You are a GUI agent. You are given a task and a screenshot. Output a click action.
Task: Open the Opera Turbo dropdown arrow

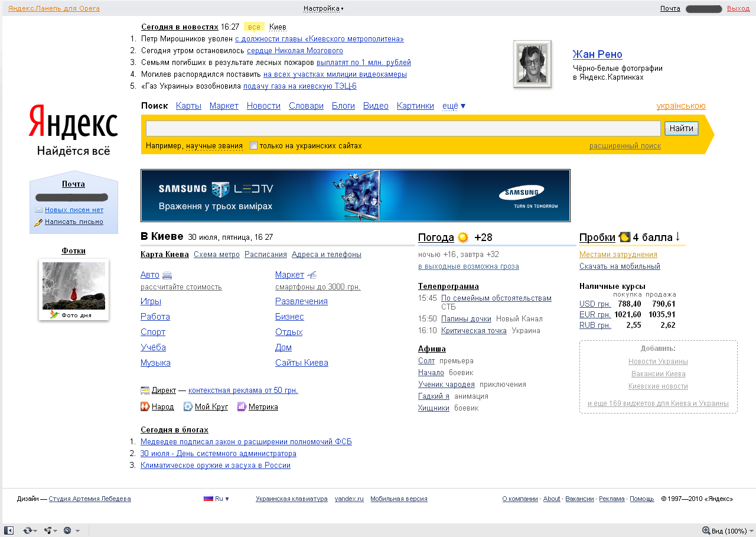(77, 531)
